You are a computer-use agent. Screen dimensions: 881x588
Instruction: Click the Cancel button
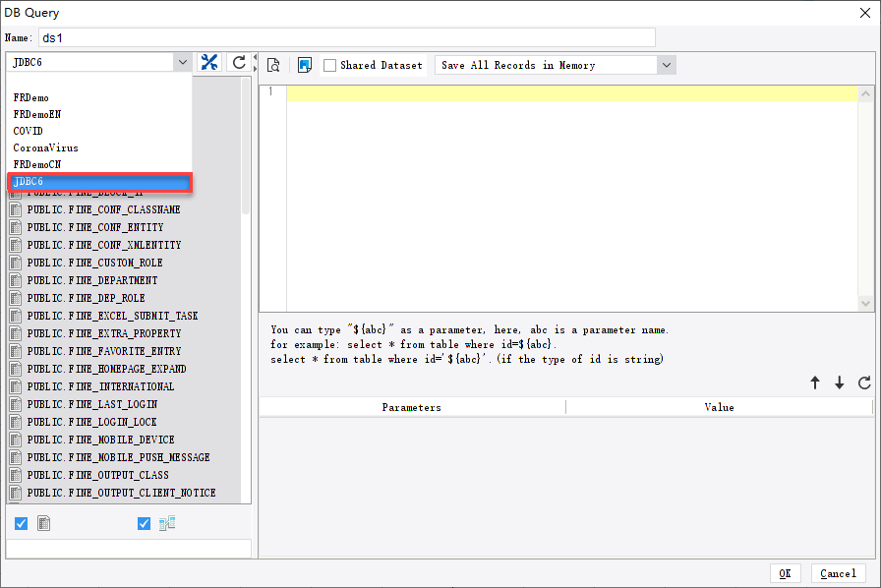click(x=838, y=573)
